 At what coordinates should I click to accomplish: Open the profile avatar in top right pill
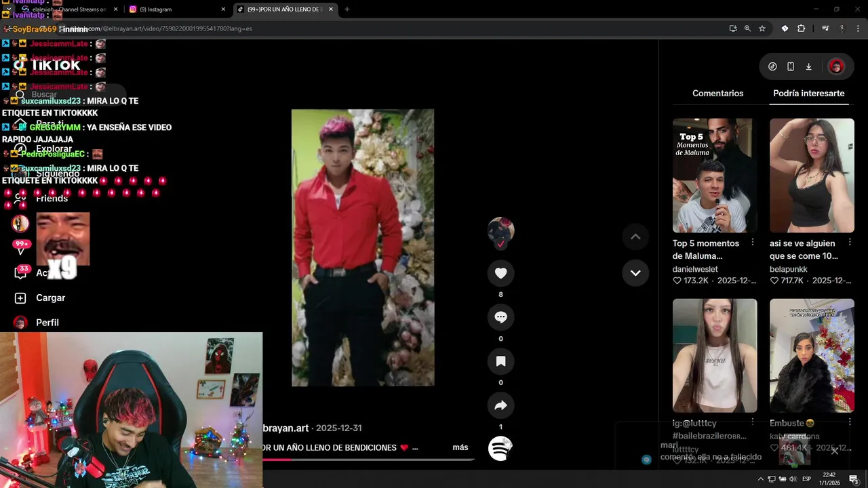pyautogui.click(x=836, y=66)
